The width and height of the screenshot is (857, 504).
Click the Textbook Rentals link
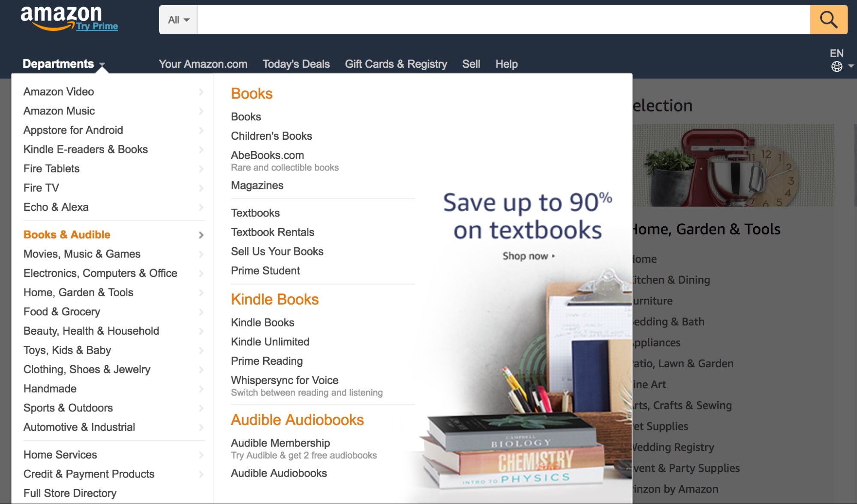coord(273,231)
